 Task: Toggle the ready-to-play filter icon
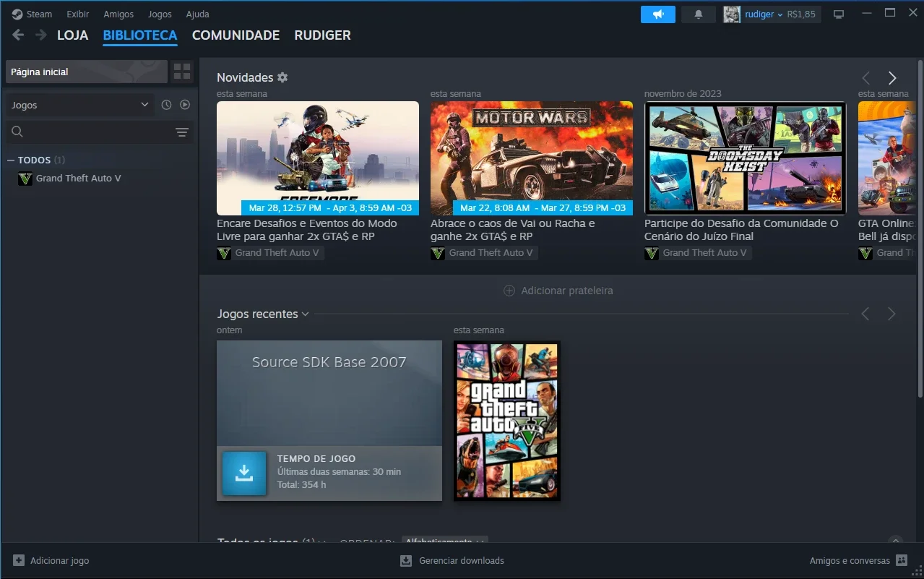tap(185, 105)
